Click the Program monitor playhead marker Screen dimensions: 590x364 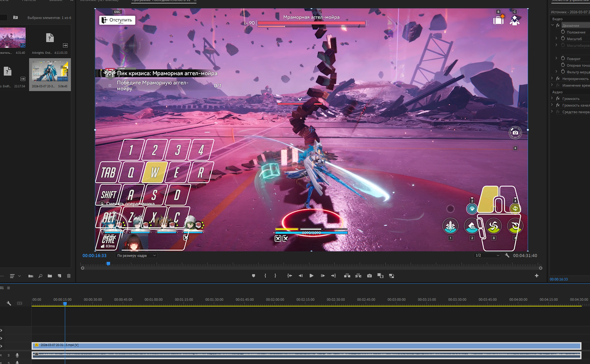108,263
